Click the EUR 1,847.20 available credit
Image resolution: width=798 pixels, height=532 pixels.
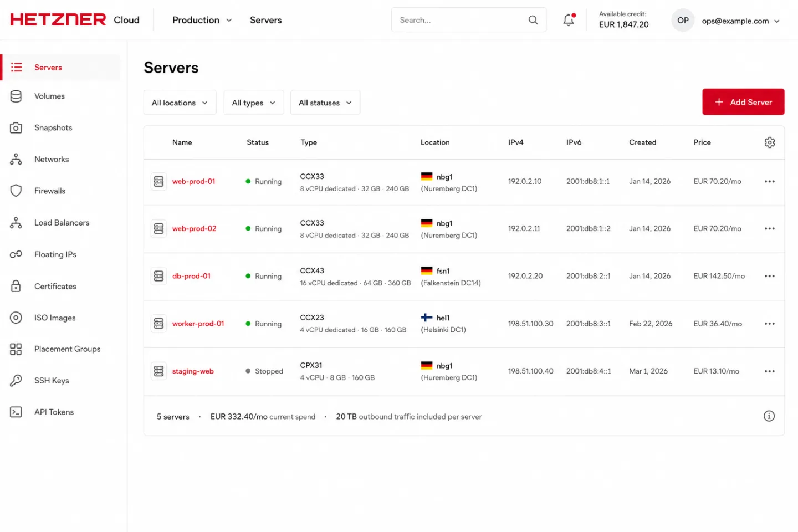point(623,24)
